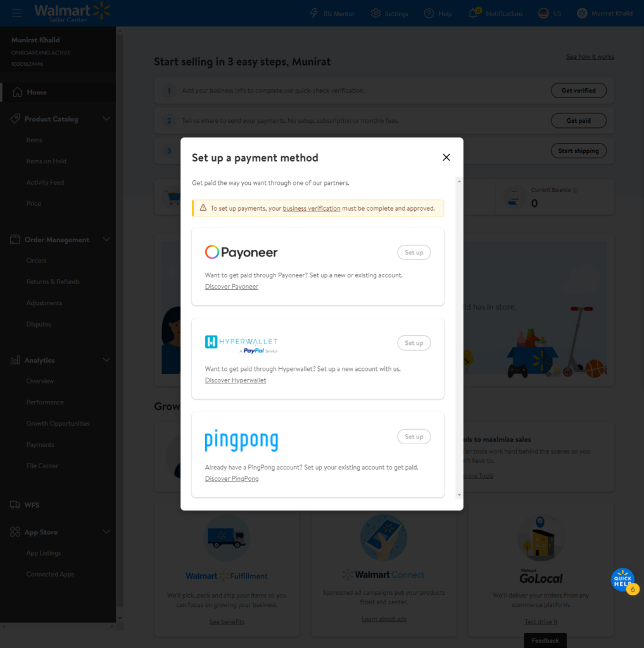The width and height of the screenshot is (644, 648).
Task: Select Home in the sidebar
Action: coord(36,92)
